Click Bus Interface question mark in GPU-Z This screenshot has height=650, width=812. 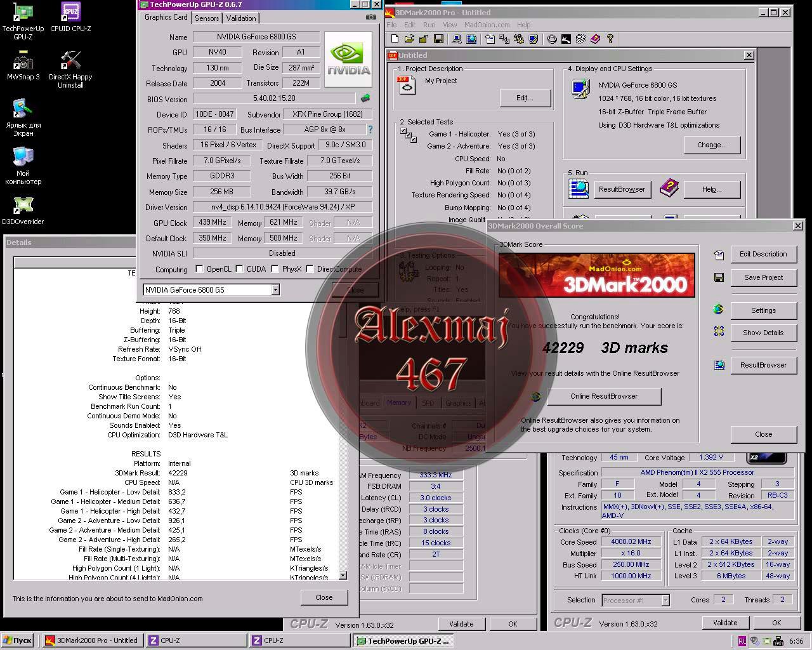[370, 129]
